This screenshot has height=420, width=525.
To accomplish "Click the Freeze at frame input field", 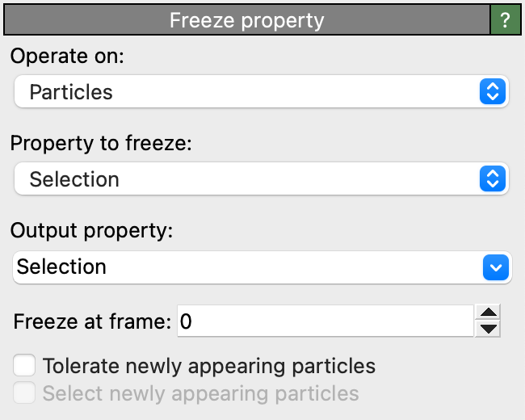I will point(323,321).
